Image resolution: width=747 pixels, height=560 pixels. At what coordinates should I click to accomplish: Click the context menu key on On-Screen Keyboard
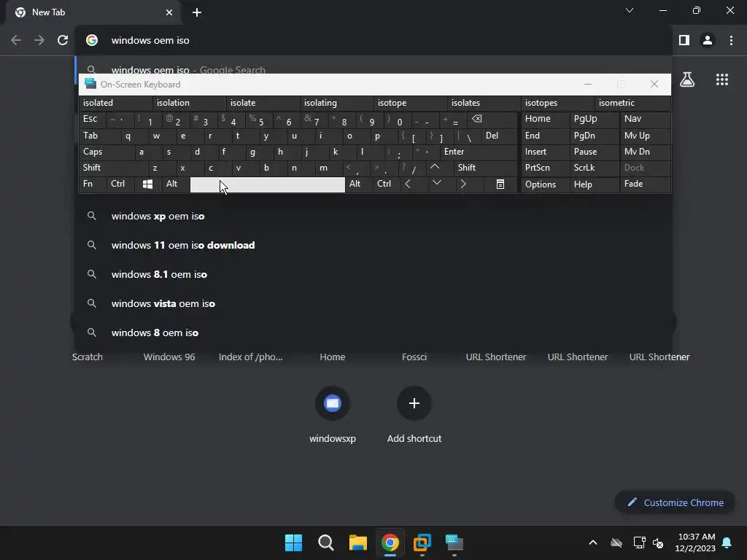(500, 184)
